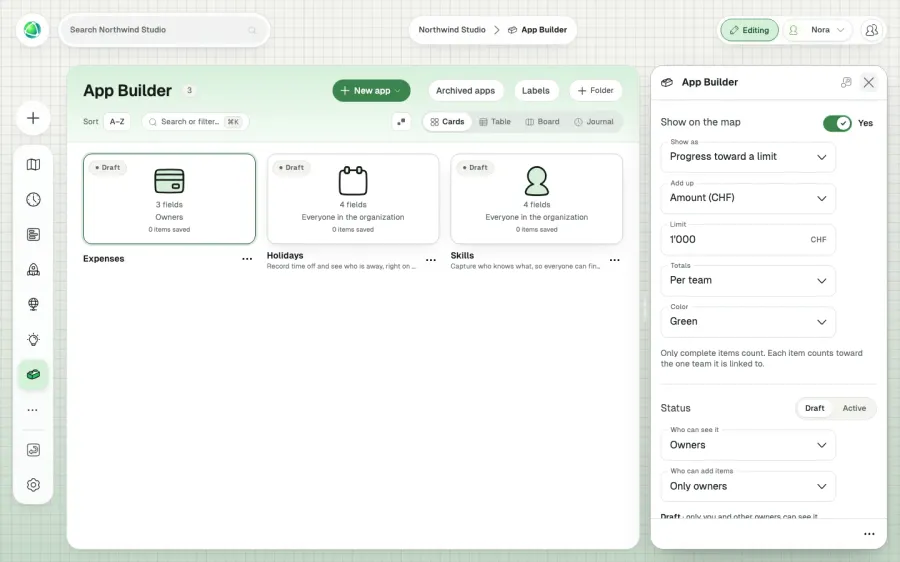Click the plus create button in sidebar
900x562 pixels.
click(x=33, y=118)
